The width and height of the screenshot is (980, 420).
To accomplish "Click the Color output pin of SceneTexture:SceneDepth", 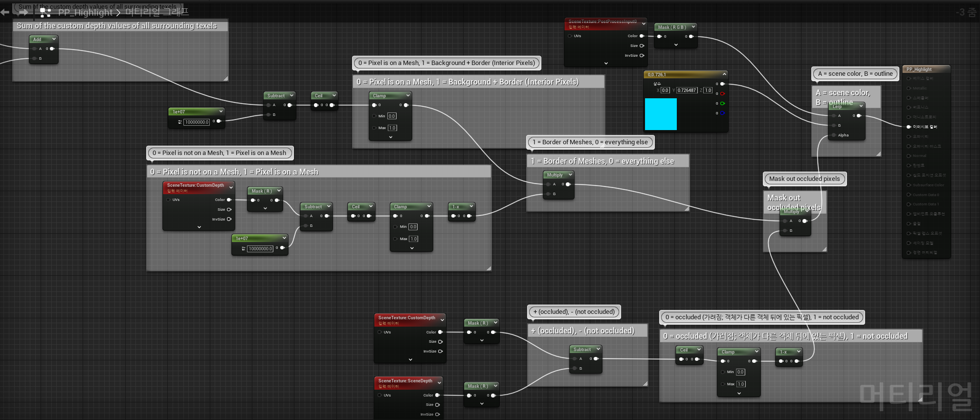I will [x=437, y=395].
